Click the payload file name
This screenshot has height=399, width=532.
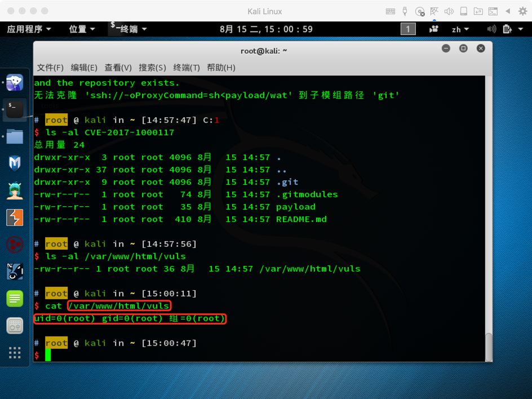click(x=295, y=207)
